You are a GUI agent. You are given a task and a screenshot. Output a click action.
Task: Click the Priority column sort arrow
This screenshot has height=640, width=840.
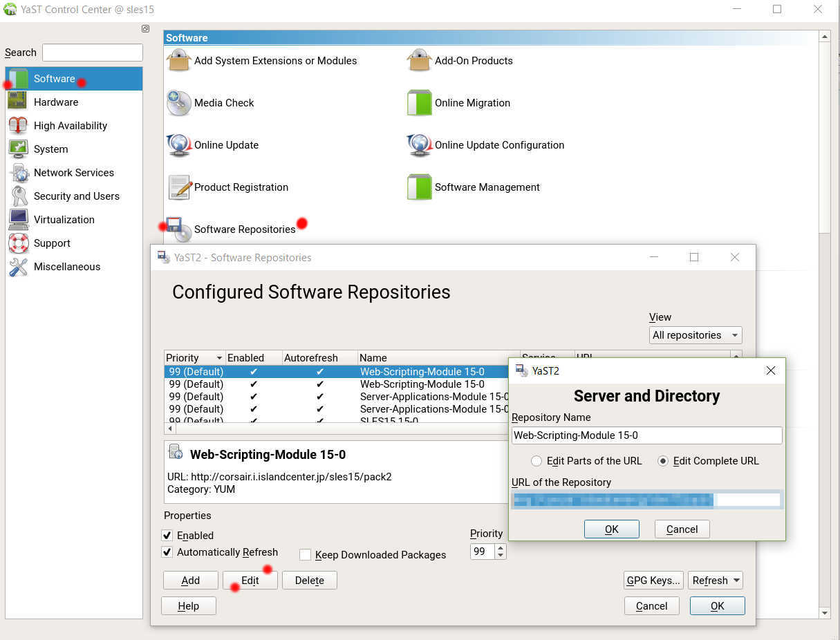(x=220, y=358)
